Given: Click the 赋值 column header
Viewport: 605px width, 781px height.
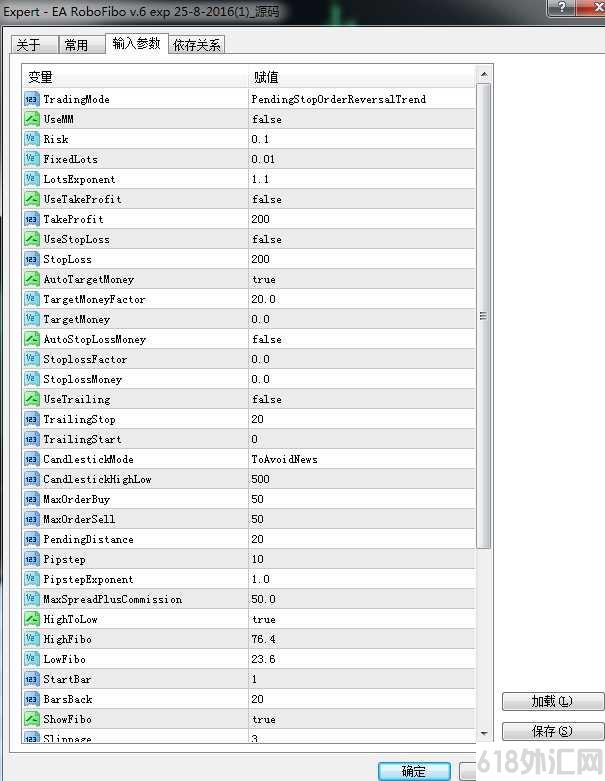Looking at the screenshot, I should (x=362, y=77).
